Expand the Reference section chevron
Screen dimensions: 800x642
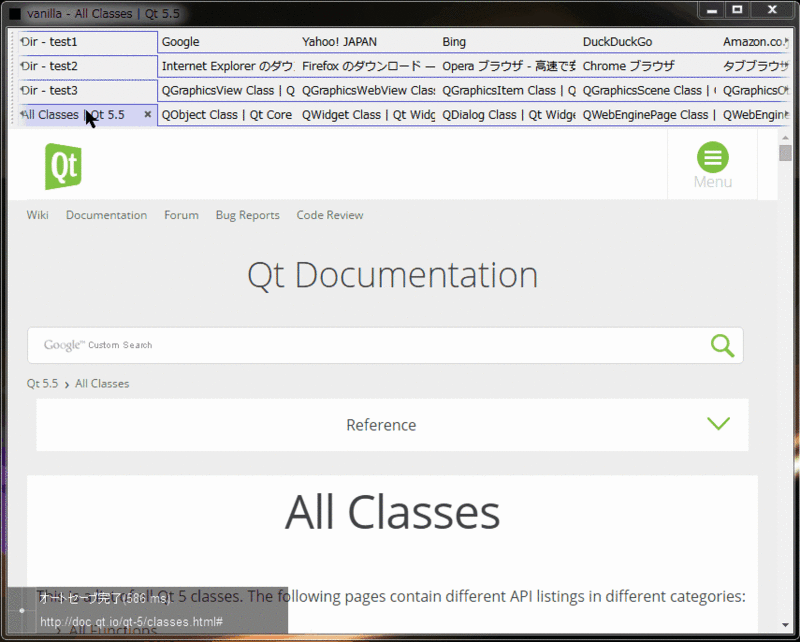tap(718, 424)
